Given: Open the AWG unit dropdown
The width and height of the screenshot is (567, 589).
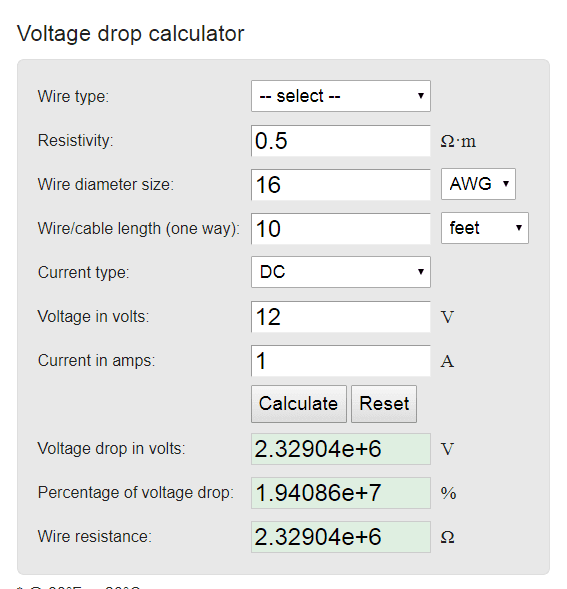Looking at the screenshot, I should [478, 184].
